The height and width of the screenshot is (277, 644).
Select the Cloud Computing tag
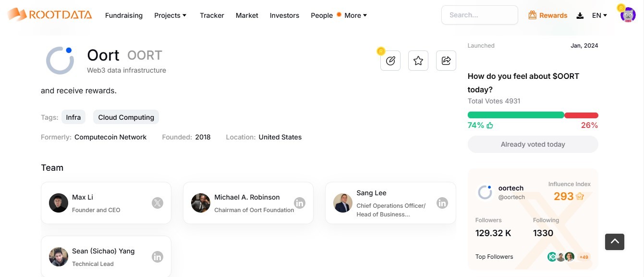(x=126, y=117)
